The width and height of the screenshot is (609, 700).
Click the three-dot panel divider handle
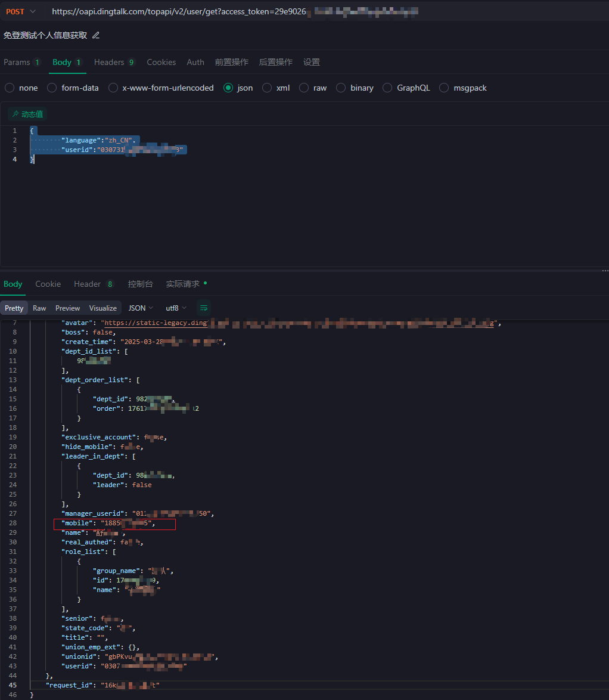[x=605, y=271]
